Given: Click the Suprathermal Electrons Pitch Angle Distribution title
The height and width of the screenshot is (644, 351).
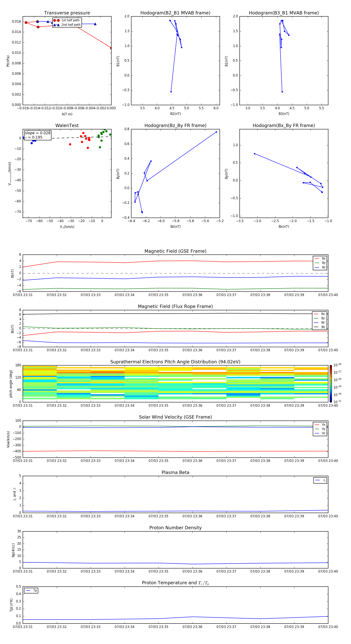Looking at the screenshot, I should pyautogui.click(x=175, y=362).
